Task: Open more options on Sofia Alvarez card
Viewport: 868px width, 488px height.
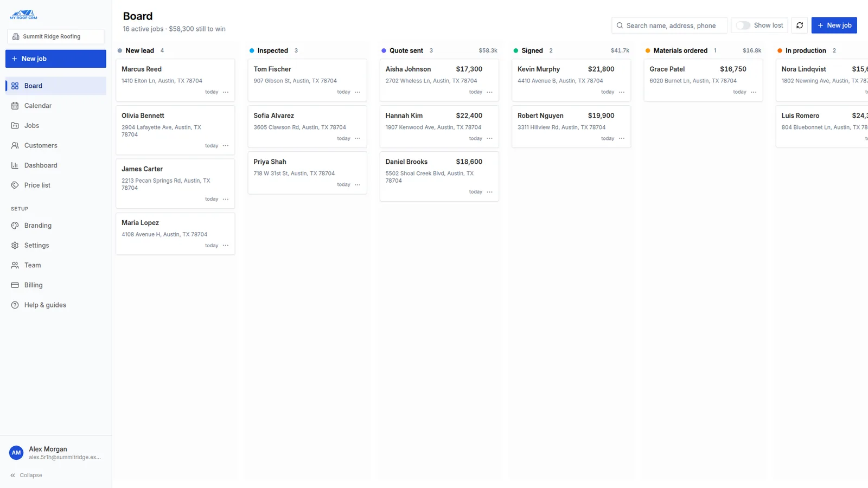Action: click(358, 138)
